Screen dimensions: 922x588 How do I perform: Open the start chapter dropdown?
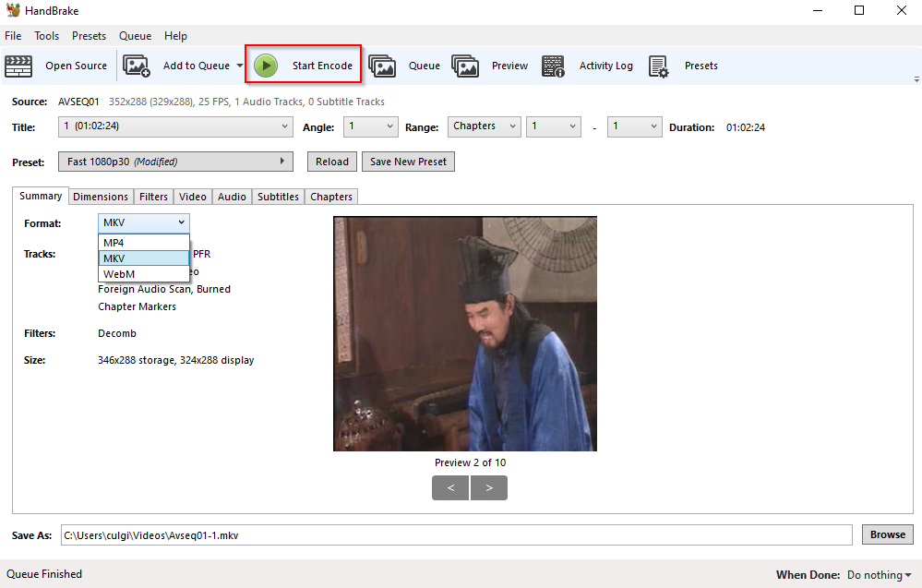pyautogui.click(x=554, y=126)
